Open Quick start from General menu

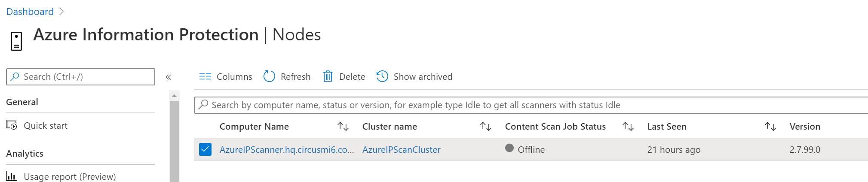coord(46,126)
